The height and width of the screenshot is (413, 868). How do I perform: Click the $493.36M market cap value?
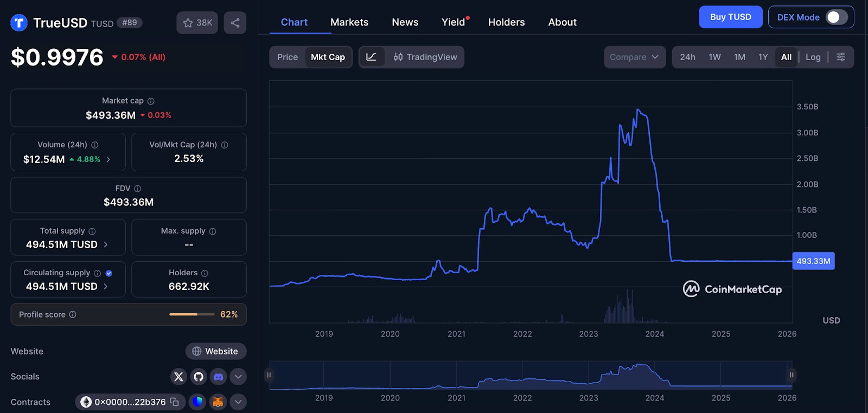tap(111, 115)
